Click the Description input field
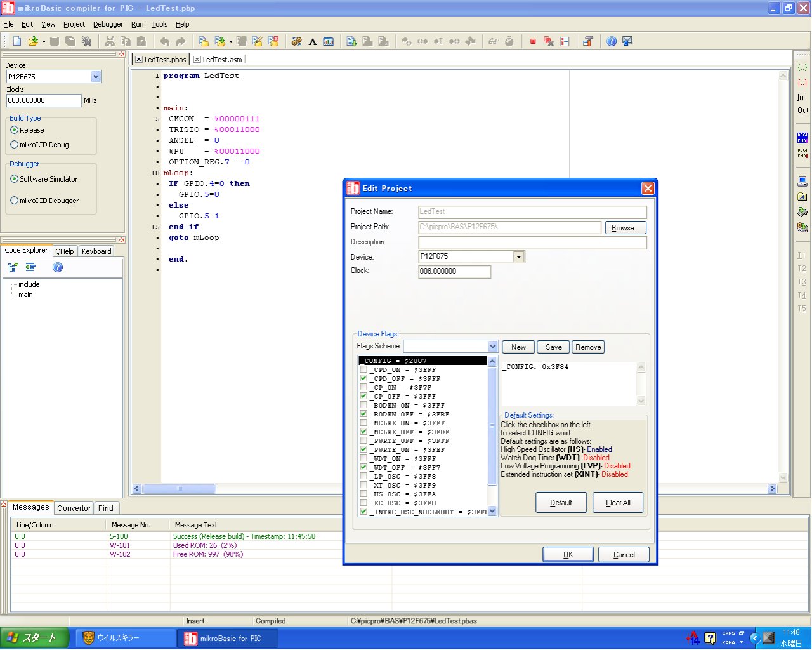Viewport: 812px width, 650px height. point(532,242)
